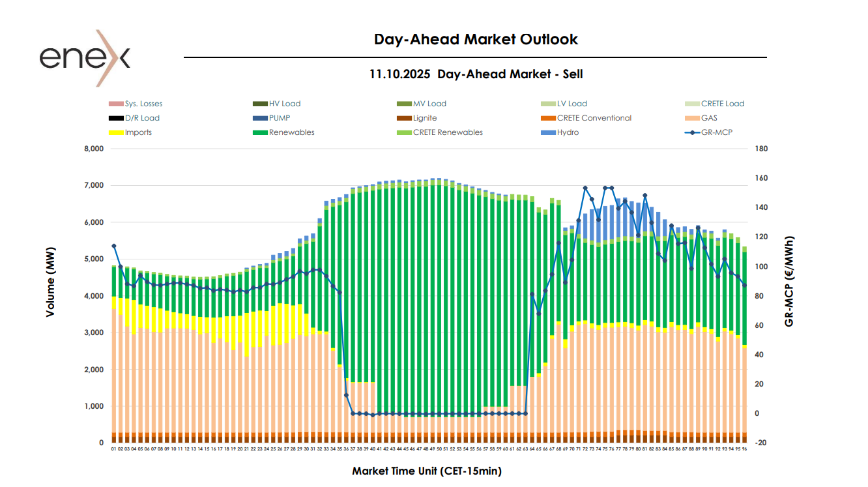
Task: Select the MV Load legend label
Action: [x=429, y=104]
